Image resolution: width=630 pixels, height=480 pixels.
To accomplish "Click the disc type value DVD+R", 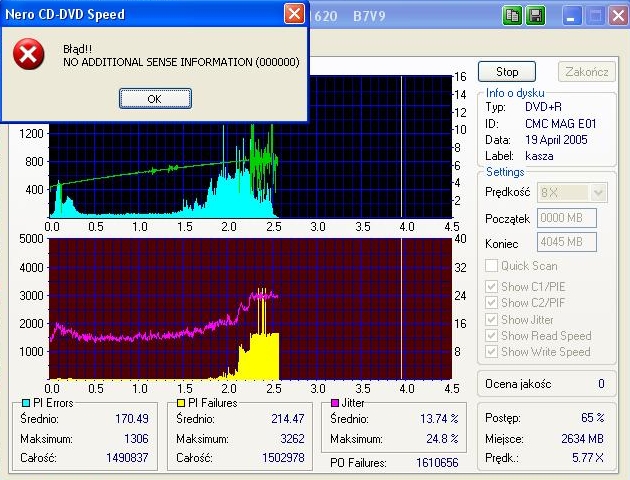I will [x=543, y=107].
